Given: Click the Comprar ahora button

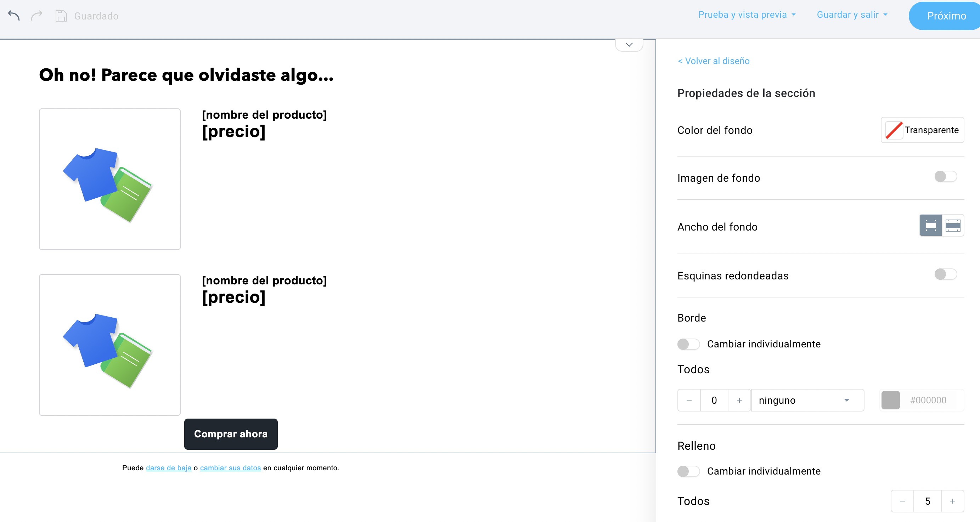Looking at the screenshot, I should (x=231, y=434).
